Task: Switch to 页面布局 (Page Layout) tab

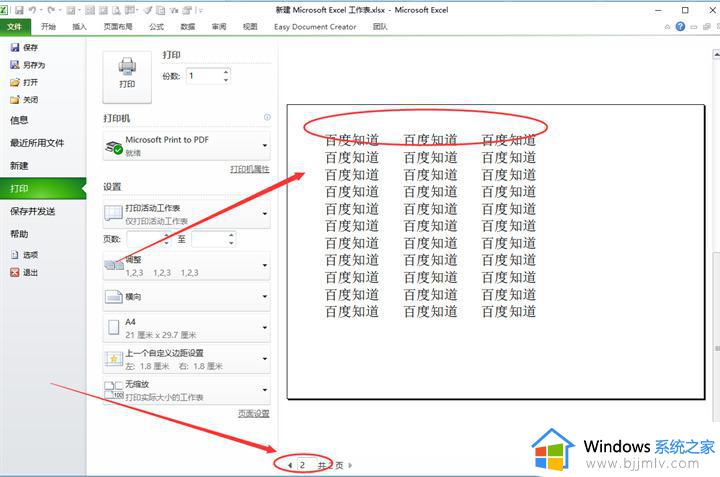Action: point(118,27)
